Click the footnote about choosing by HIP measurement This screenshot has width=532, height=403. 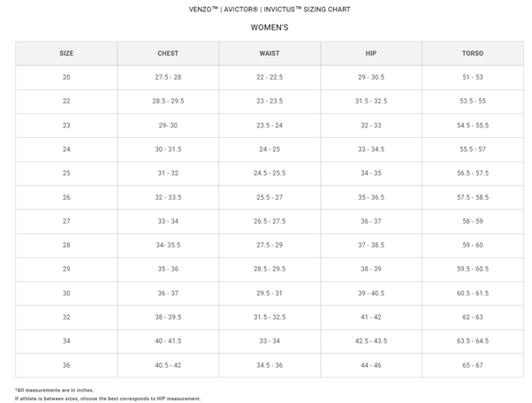point(108,399)
